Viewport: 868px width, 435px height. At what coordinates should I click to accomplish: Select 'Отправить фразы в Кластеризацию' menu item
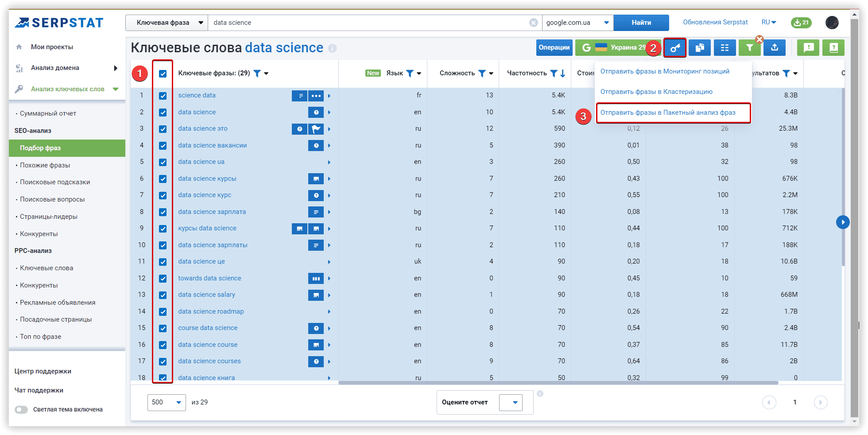pos(656,92)
